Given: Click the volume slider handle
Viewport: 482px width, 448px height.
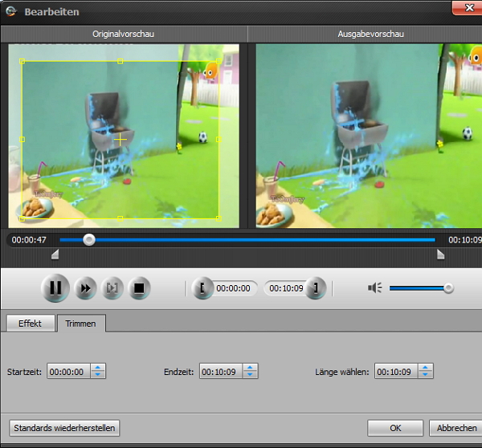Looking at the screenshot, I should click(448, 288).
